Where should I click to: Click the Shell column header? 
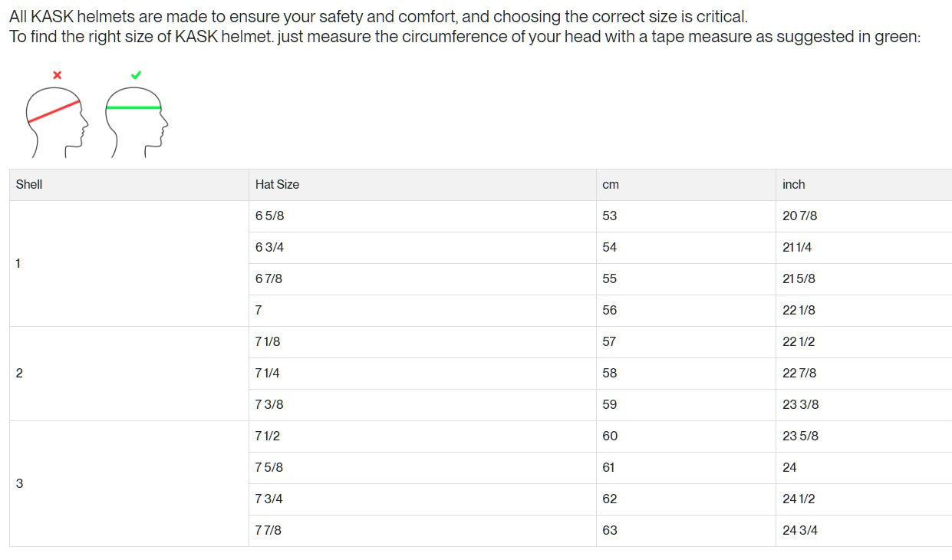coord(29,185)
